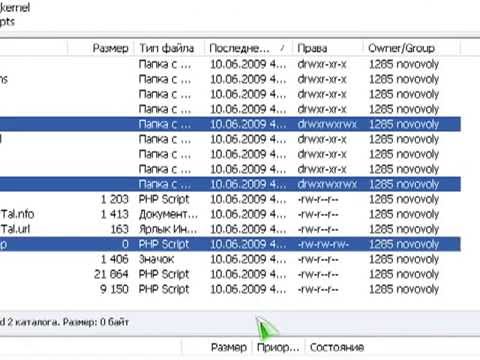Click PHP Script type in the 9 150 row
The height and width of the screenshot is (360, 480).
pos(164,289)
